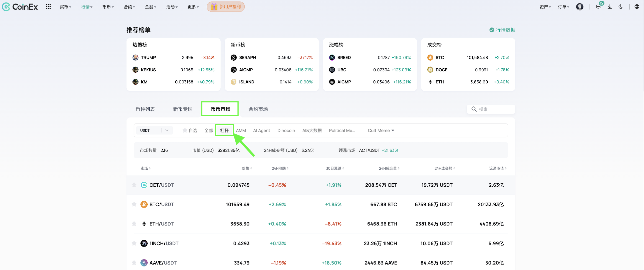This screenshot has height=270, width=644.
Task: Sort by 30日涨跌 column
Action: (x=335, y=168)
